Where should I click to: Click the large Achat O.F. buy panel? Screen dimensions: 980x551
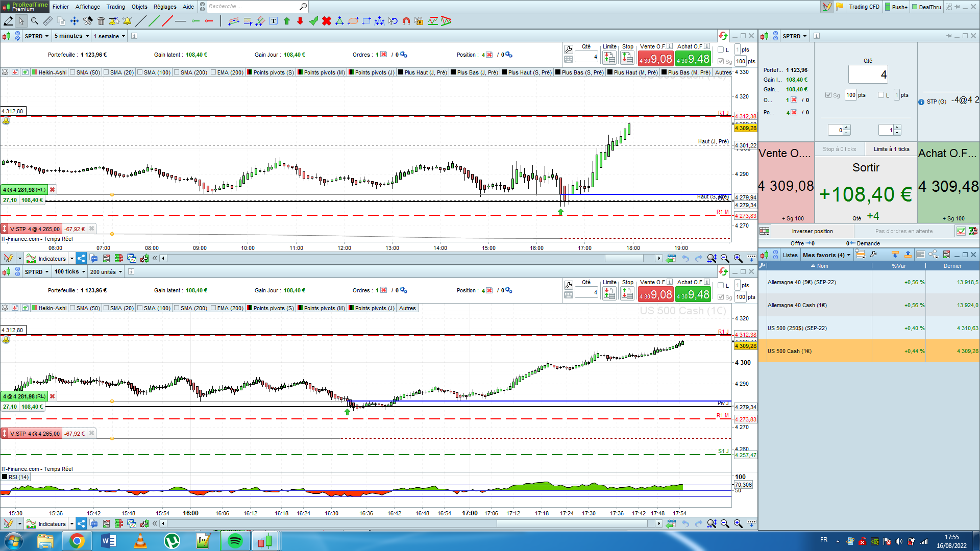tap(949, 183)
